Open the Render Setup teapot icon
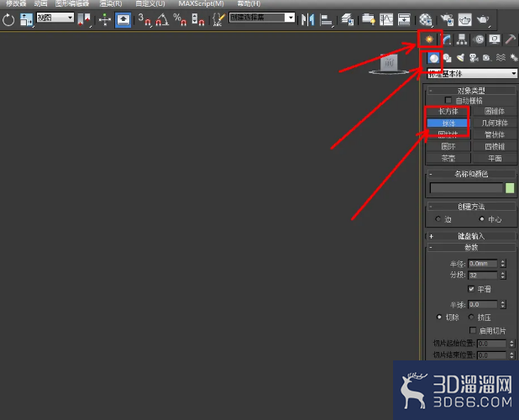Screen dimensions: 519x420 pyautogui.click(x=447, y=19)
